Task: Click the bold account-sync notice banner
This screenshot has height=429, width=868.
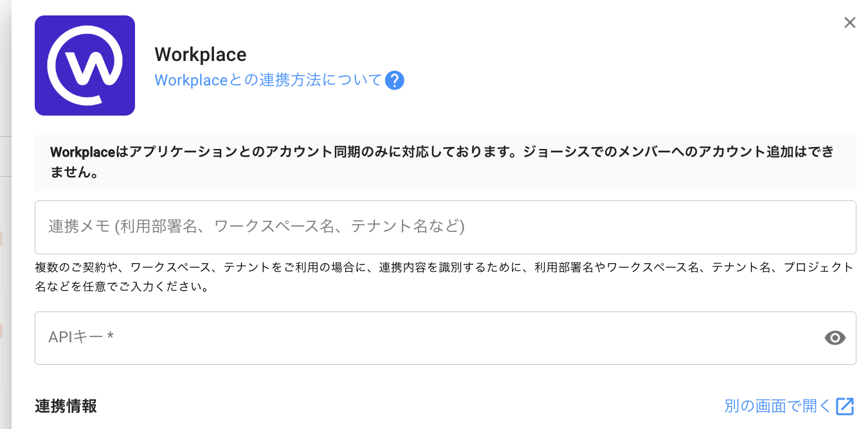Action: click(x=445, y=162)
